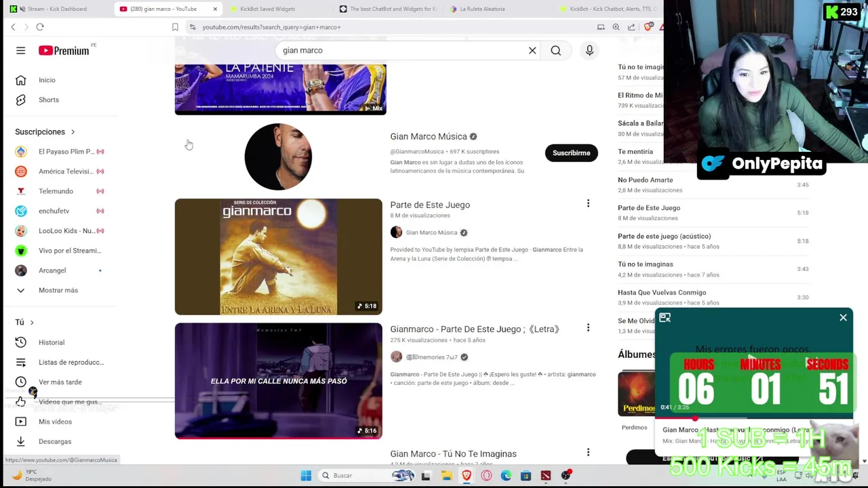The height and width of the screenshot is (488, 868).
Task: Launch Brave from the taskbar
Action: [x=467, y=475]
